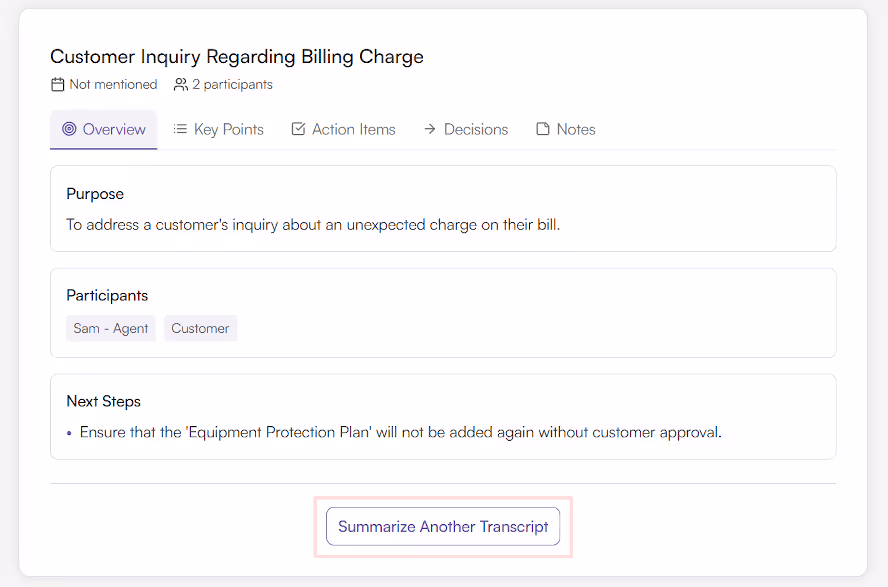Image resolution: width=888 pixels, height=587 pixels.
Task: Open the Action Items tab
Action: [x=353, y=129]
